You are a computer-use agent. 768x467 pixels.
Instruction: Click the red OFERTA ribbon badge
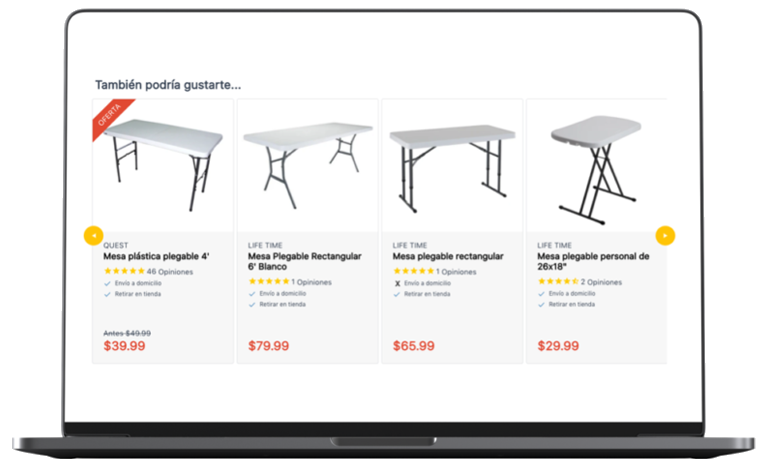[112, 118]
